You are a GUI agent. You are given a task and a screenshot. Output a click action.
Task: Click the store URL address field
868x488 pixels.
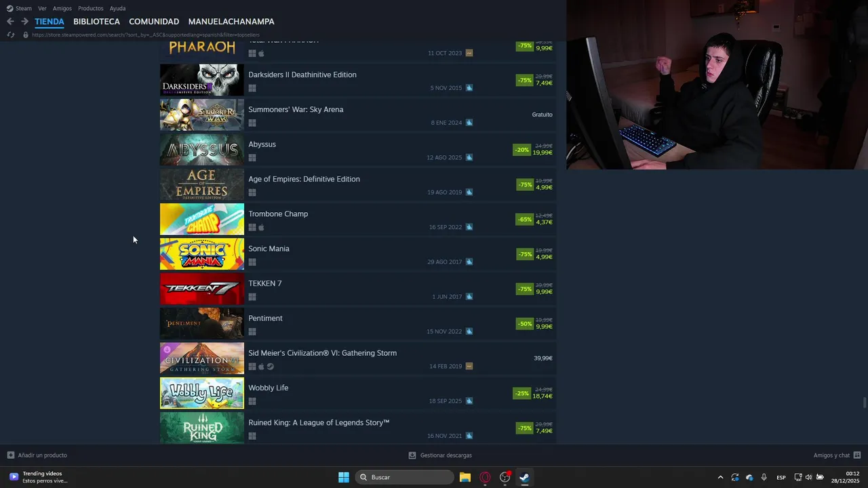(x=146, y=35)
